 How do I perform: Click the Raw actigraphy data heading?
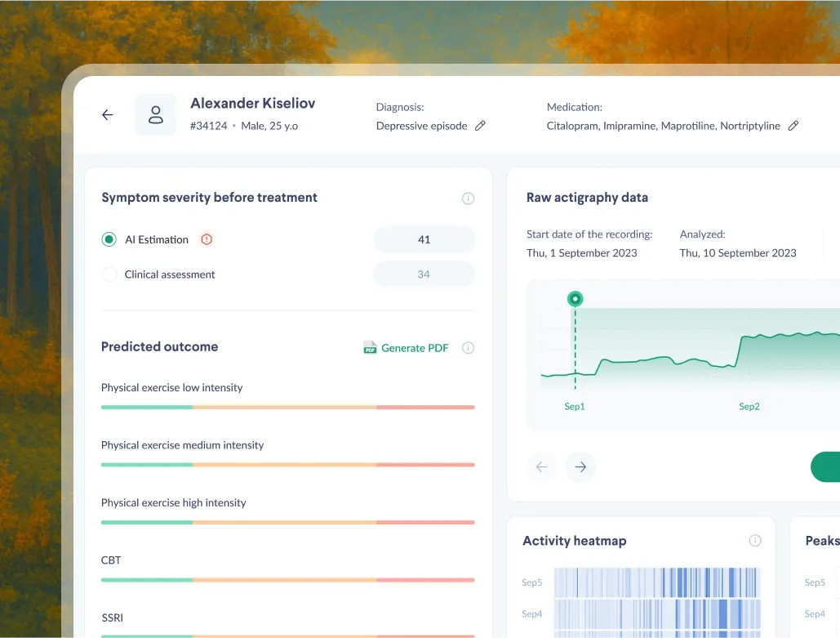587,198
